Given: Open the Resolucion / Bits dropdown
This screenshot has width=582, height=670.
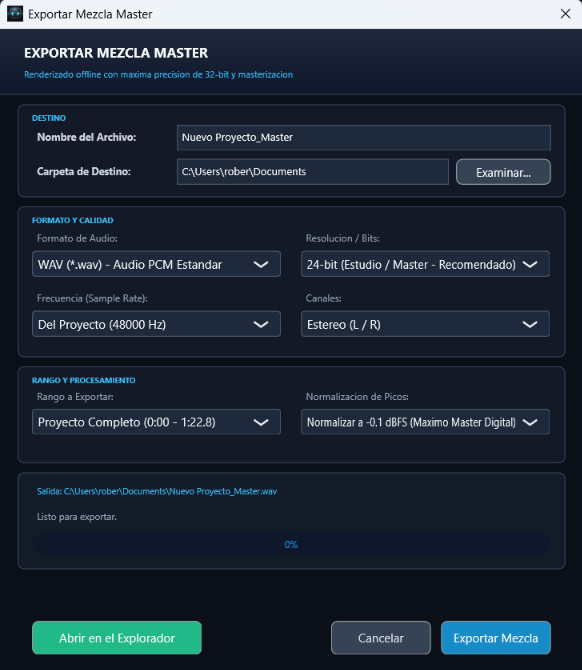Looking at the screenshot, I should pyautogui.click(x=425, y=264).
